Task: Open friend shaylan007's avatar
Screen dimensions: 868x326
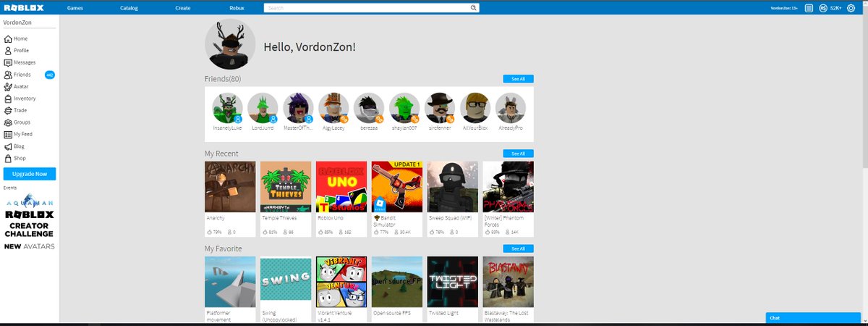Action: point(404,108)
